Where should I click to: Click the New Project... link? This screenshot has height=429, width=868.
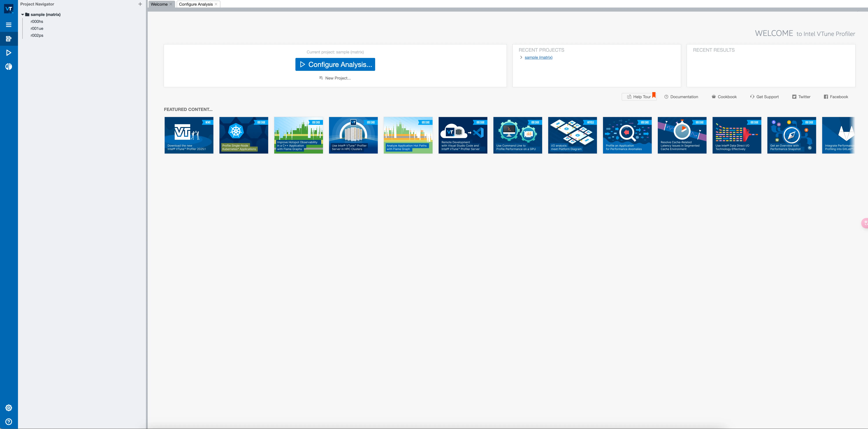tap(338, 78)
